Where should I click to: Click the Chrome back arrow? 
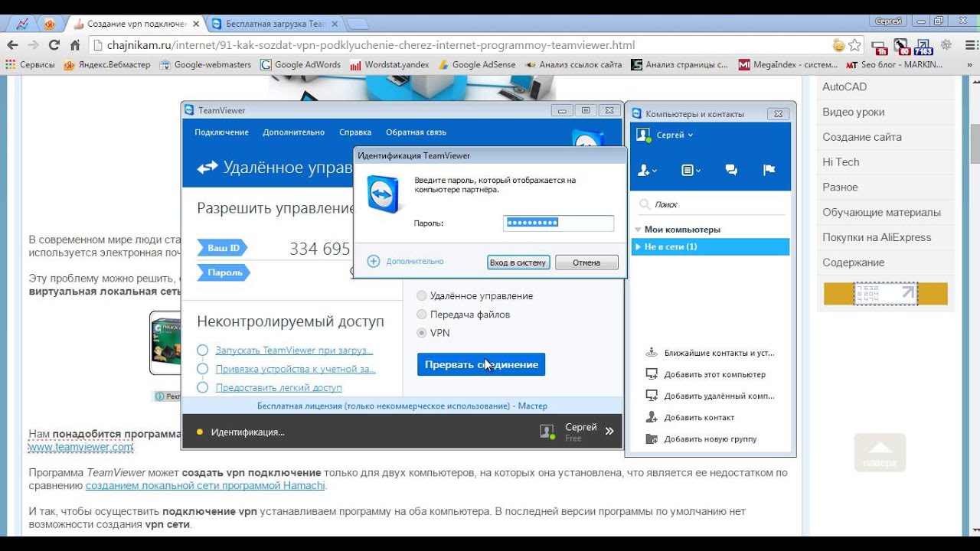[13, 45]
